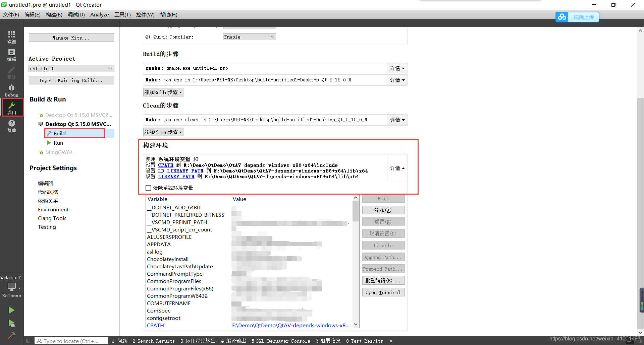644x345 pixels.
Task: Click 添加(A) environment variable button
Action: [x=383, y=210]
